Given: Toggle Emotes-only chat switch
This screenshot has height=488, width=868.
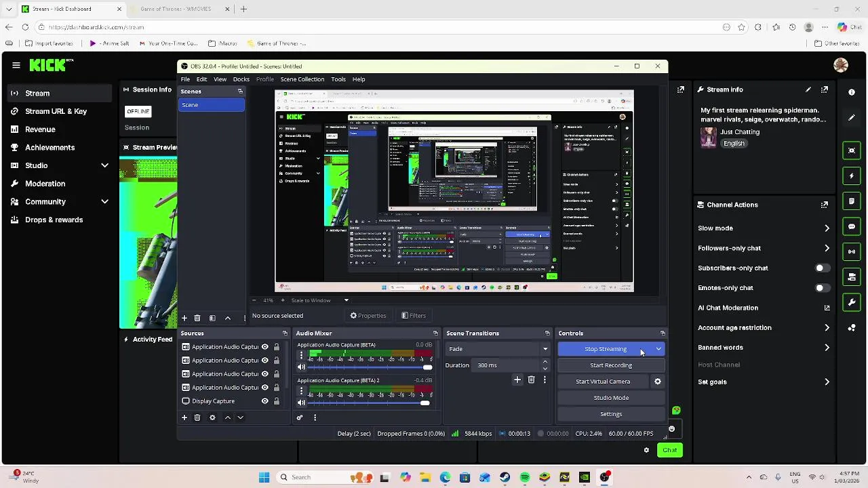Looking at the screenshot, I should pyautogui.click(x=822, y=288).
